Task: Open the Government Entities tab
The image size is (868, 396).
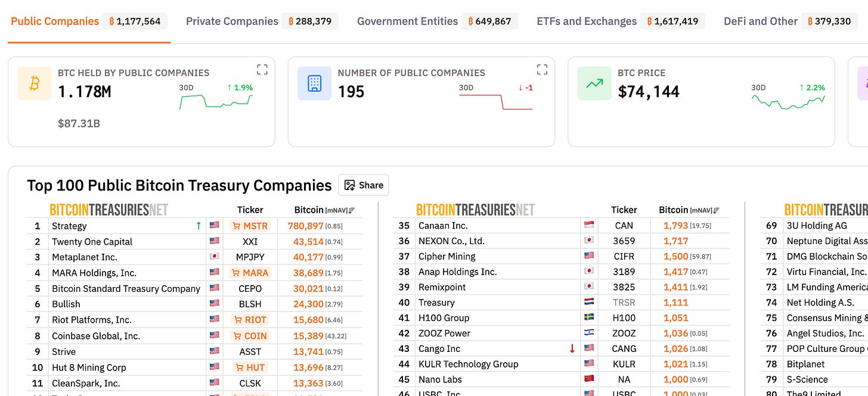Action: coord(437,21)
